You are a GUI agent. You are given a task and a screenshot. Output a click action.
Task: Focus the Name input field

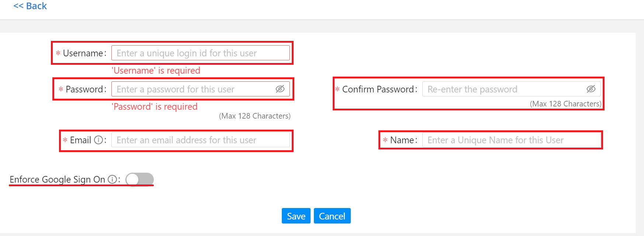click(511, 140)
